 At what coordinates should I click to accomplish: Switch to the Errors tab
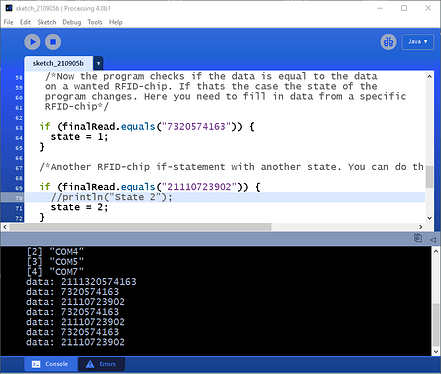pos(102,364)
